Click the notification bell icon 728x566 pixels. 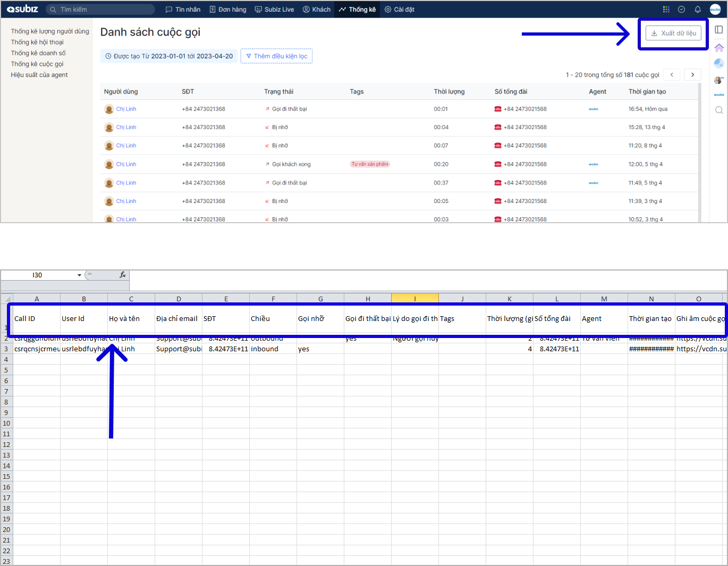click(x=698, y=10)
